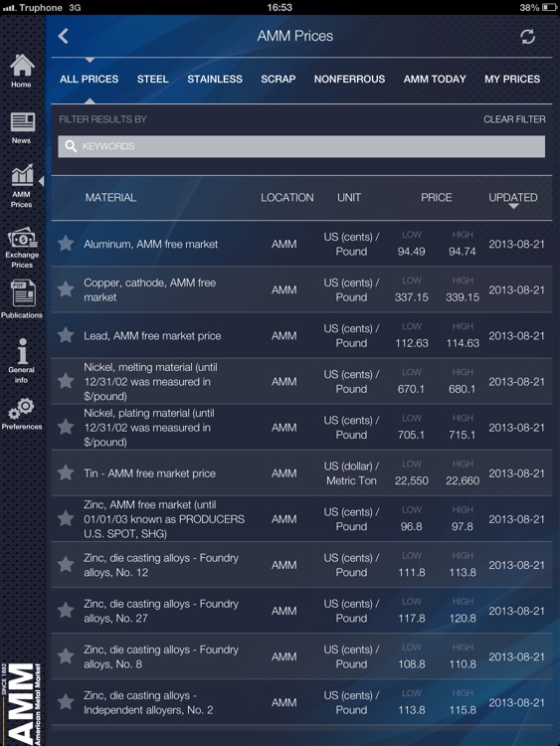Select Lead, AMM free market price text
The height and width of the screenshot is (746, 560).
(x=152, y=336)
